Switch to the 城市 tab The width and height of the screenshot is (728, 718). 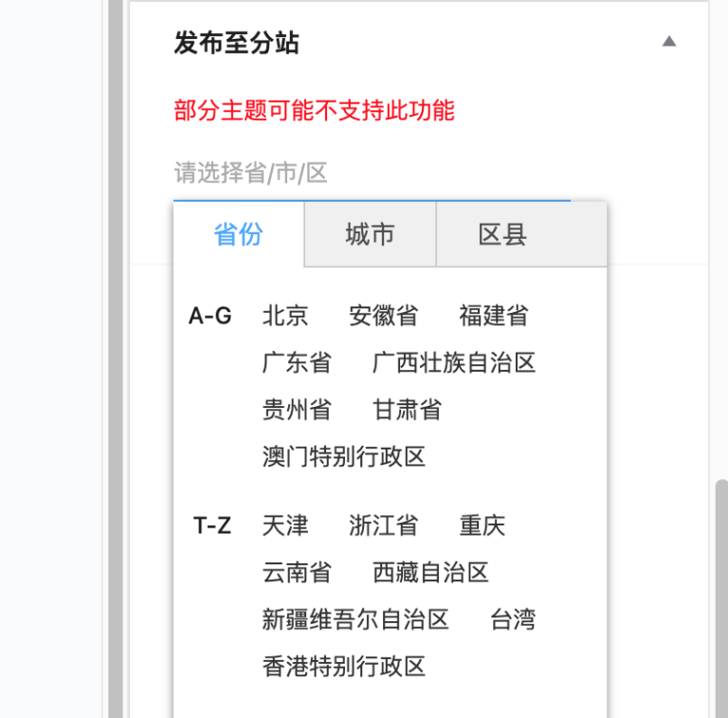pyautogui.click(x=370, y=235)
